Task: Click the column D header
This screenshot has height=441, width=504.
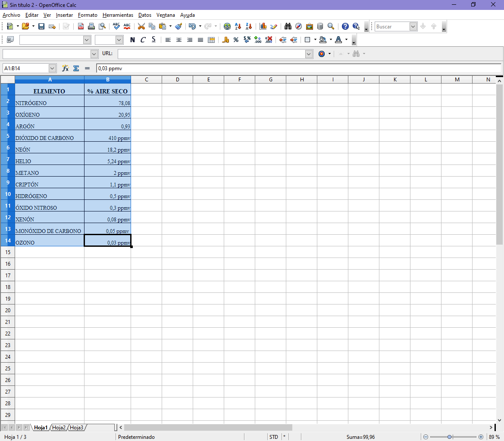Action: (x=177, y=80)
